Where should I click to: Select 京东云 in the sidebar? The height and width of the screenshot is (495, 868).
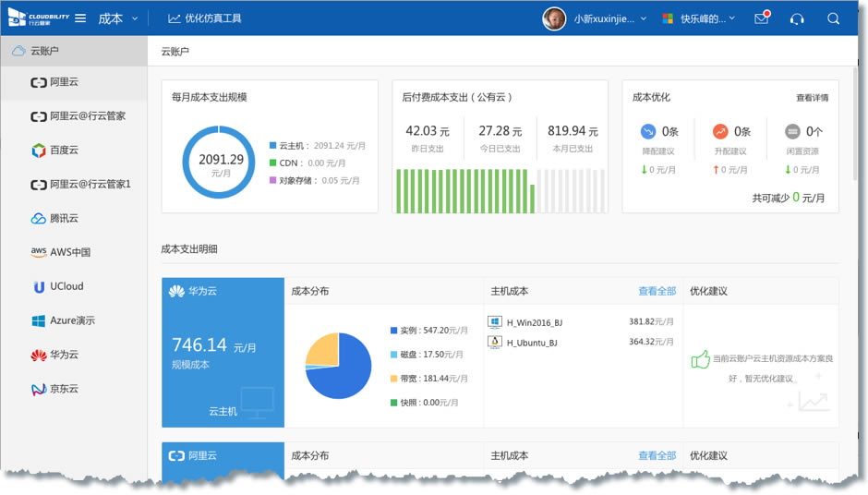[74, 389]
